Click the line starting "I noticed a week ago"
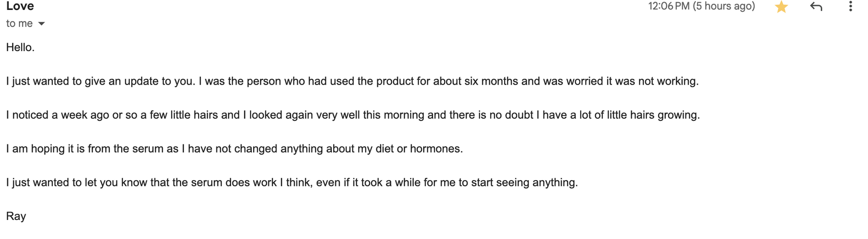 click(x=353, y=115)
